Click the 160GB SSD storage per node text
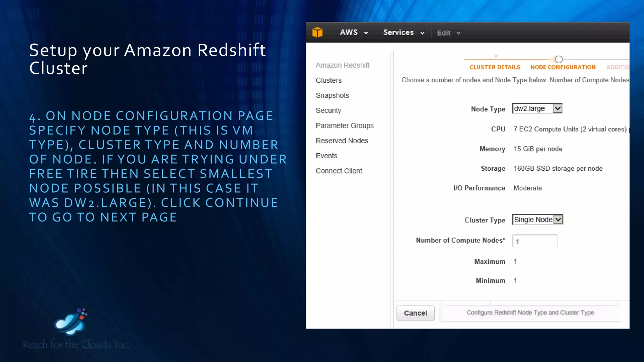 coord(558,168)
